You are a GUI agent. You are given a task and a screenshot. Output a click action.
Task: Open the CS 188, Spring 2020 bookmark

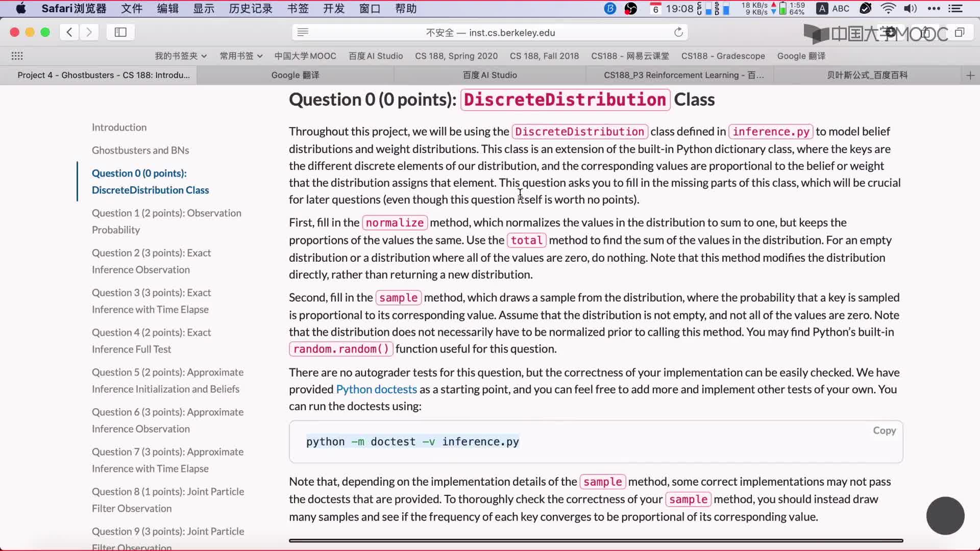point(456,56)
